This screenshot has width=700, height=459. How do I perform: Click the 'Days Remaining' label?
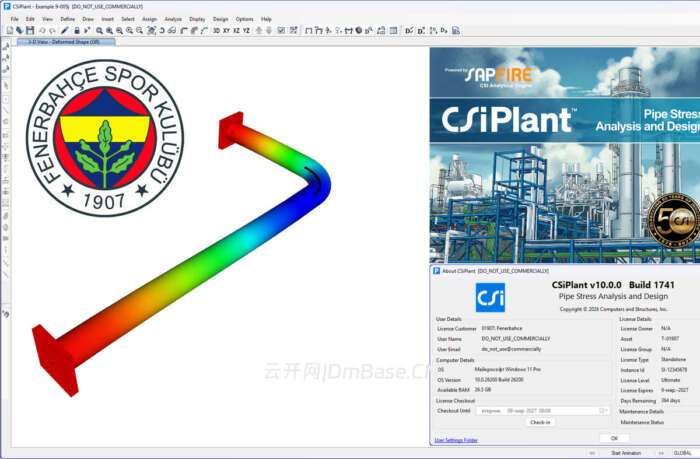(638, 401)
